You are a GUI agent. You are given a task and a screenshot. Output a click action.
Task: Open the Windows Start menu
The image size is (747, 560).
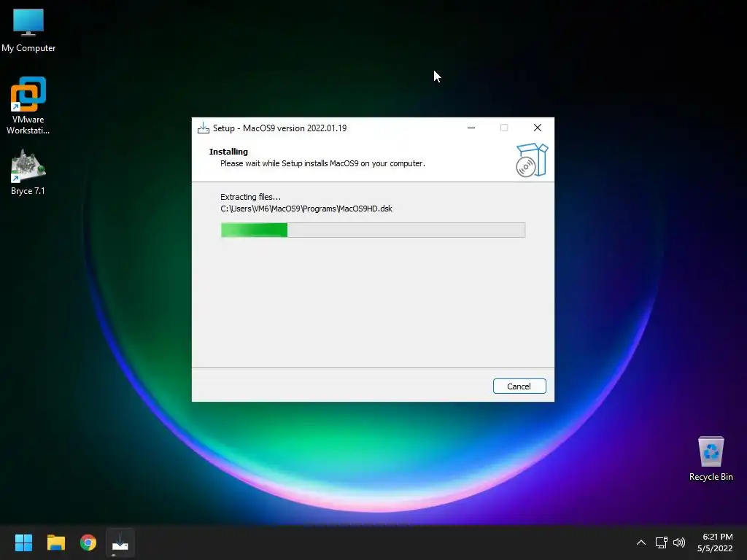(23, 542)
